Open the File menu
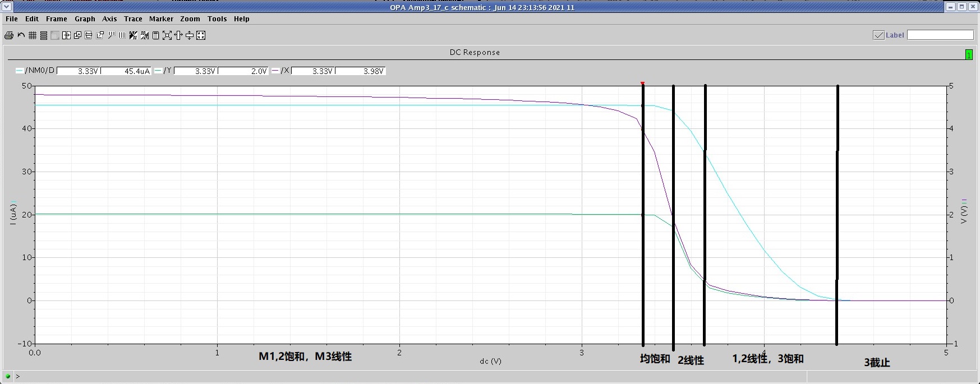 coord(12,19)
